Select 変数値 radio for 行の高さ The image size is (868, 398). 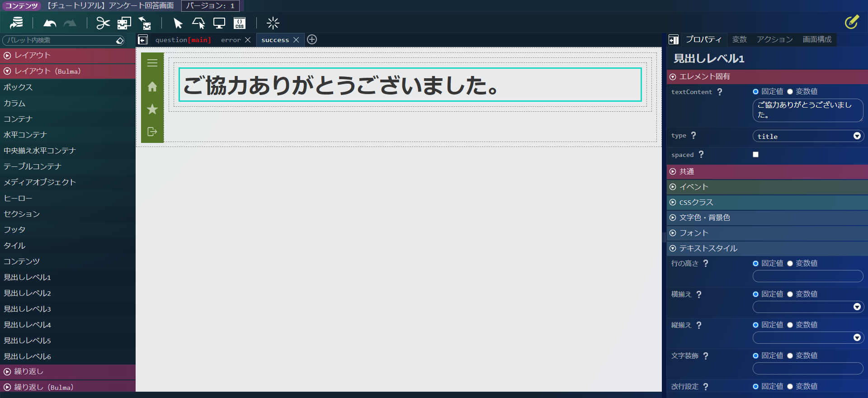pos(790,263)
